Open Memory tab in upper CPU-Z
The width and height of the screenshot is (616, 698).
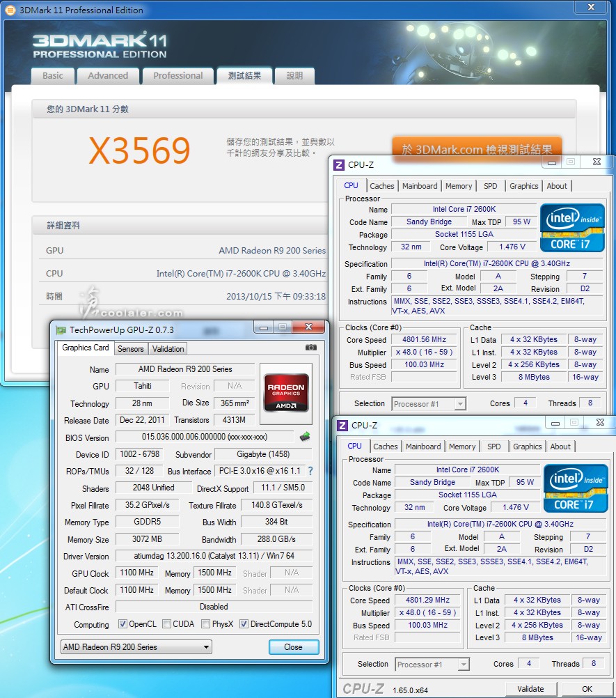click(459, 186)
